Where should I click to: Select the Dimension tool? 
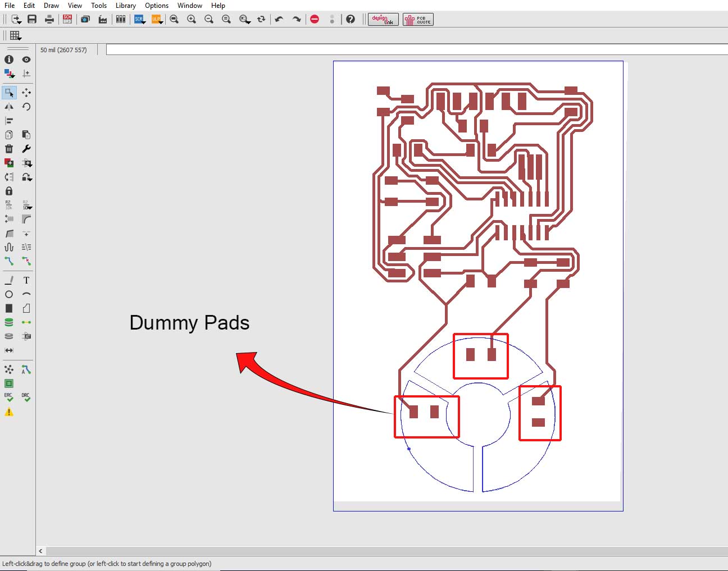point(9,350)
